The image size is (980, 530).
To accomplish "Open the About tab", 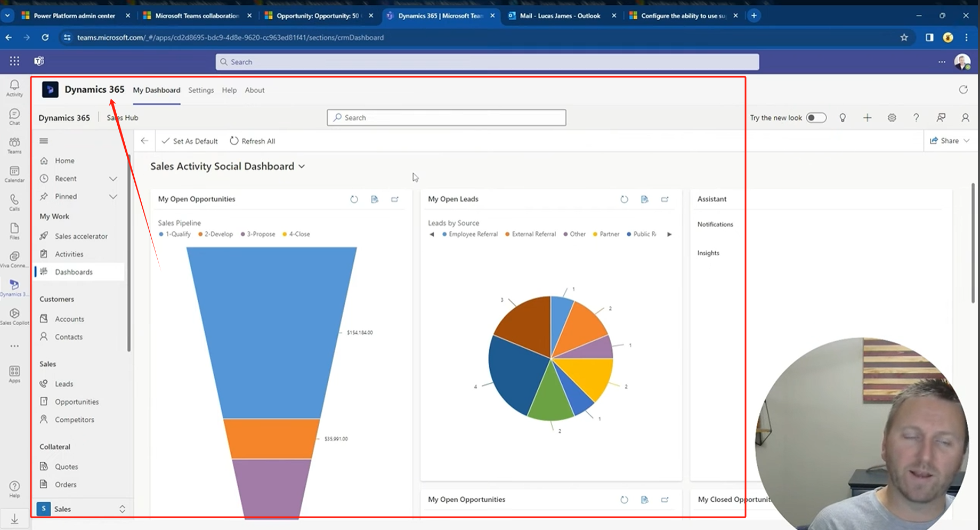I will point(255,90).
